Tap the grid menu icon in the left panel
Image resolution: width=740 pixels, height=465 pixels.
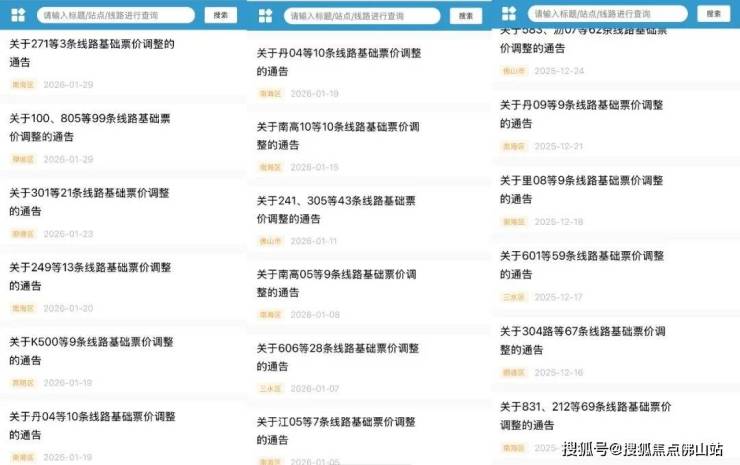pos(18,15)
